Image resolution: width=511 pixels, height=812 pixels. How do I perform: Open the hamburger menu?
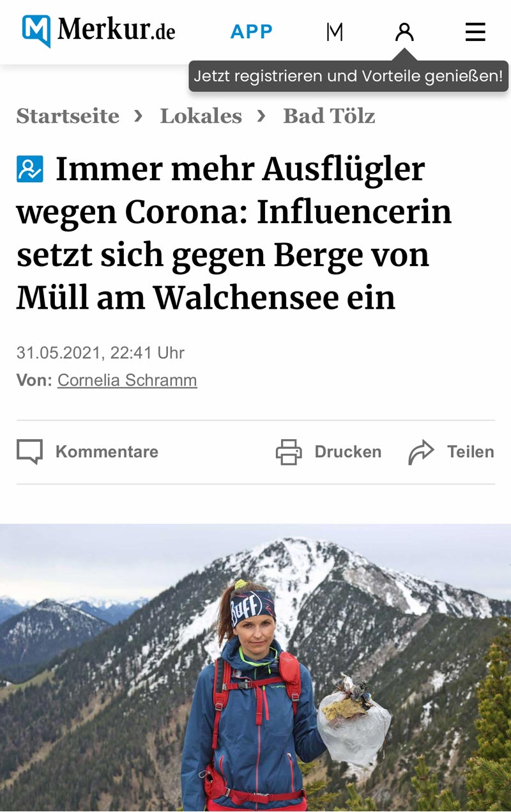(x=475, y=31)
